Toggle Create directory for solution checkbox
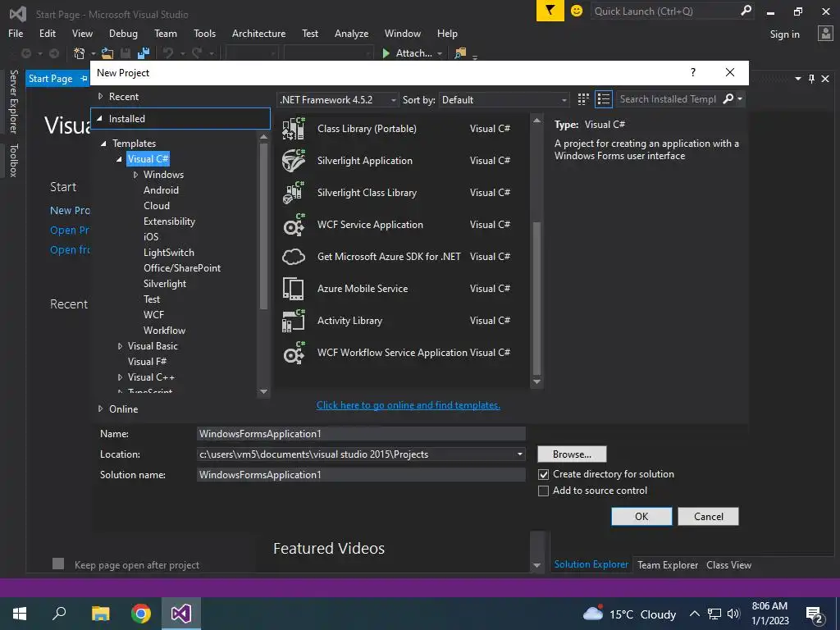 (x=543, y=475)
